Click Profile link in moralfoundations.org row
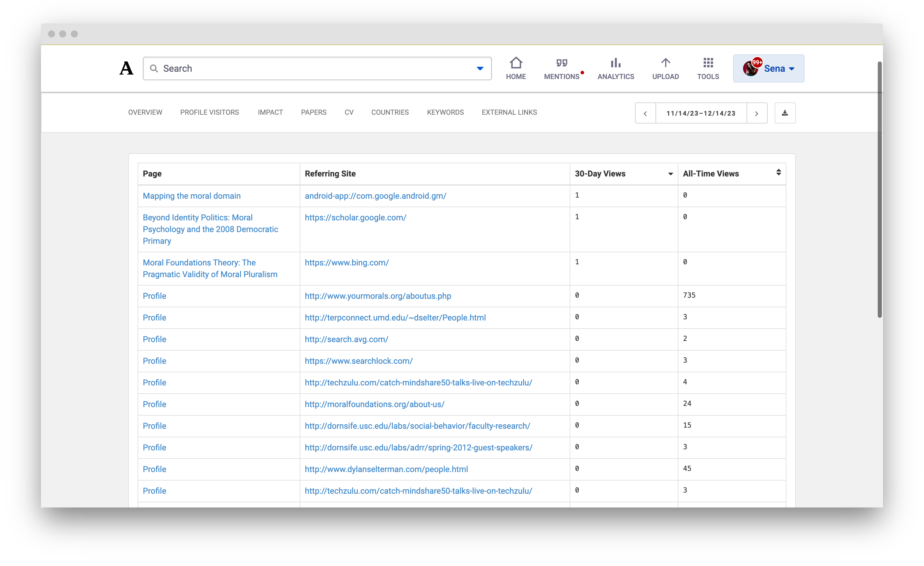This screenshot has height=566, width=924. point(154,404)
